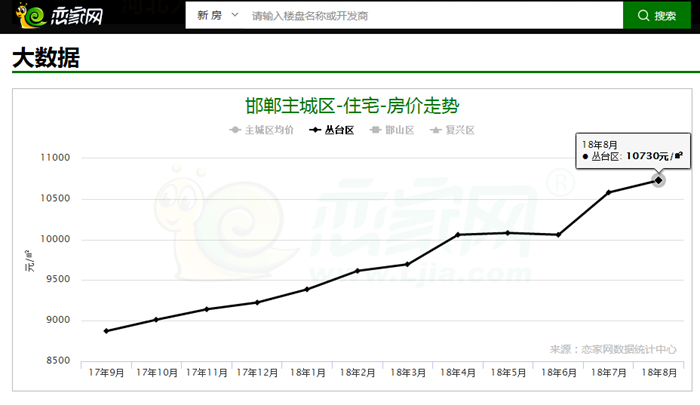Viewport: 700px width, 405px height.
Task: Click the 来源 data source credit text
Action: (x=613, y=349)
